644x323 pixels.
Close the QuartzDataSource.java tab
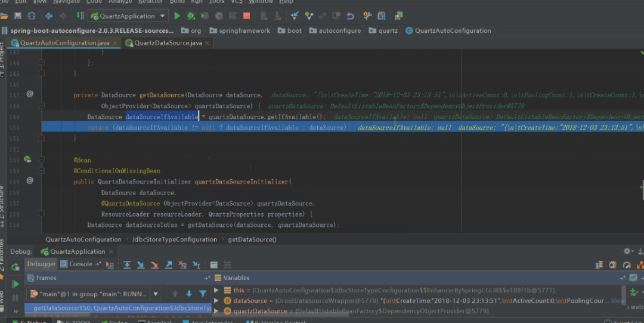pyautogui.click(x=207, y=43)
